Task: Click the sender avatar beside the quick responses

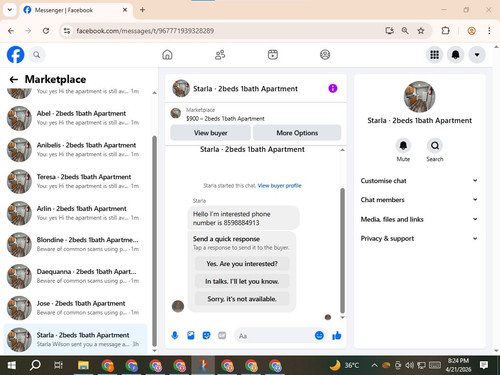Action: click(178, 306)
